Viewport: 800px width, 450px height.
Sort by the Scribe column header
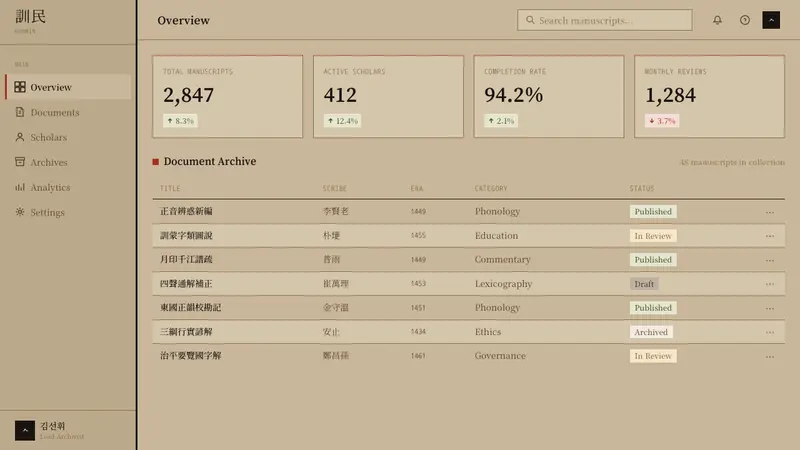coord(335,188)
